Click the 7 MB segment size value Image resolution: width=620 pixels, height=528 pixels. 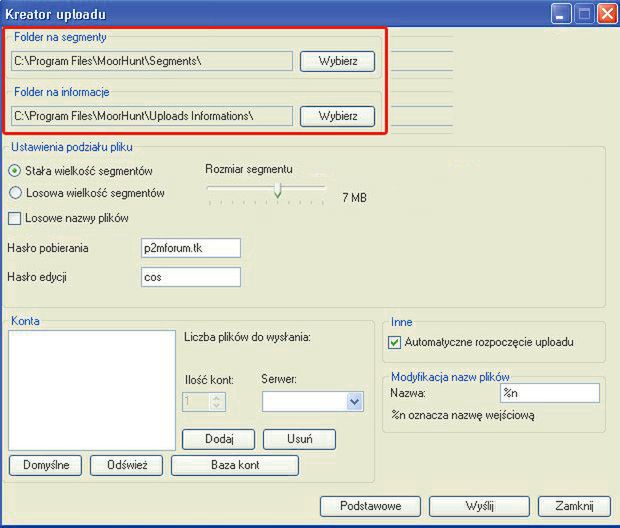tap(355, 197)
